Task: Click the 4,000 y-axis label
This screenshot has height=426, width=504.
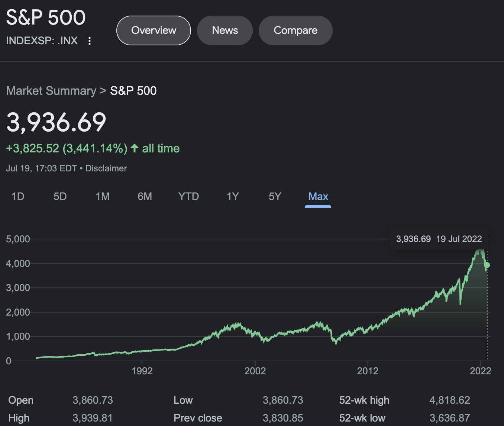Action: pyautogui.click(x=18, y=264)
